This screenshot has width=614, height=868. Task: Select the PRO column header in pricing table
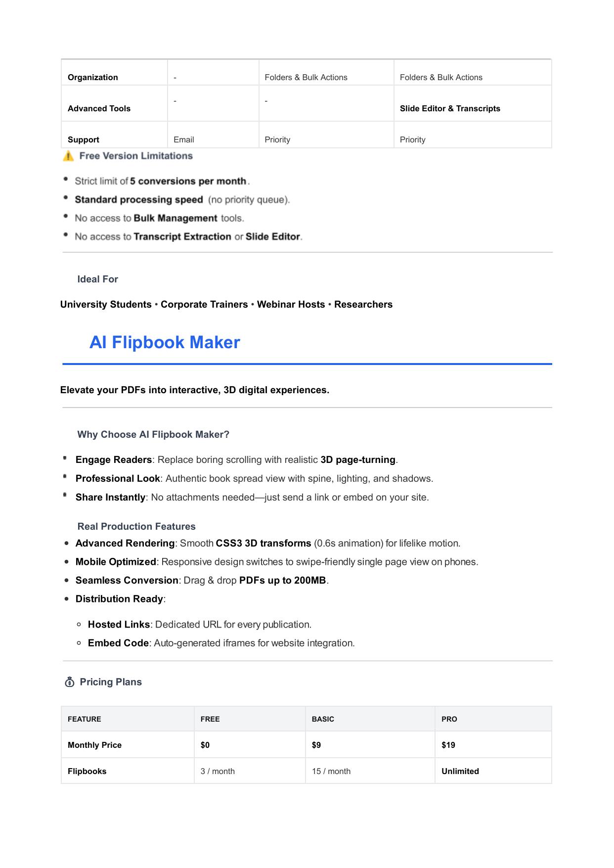(x=449, y=719)
